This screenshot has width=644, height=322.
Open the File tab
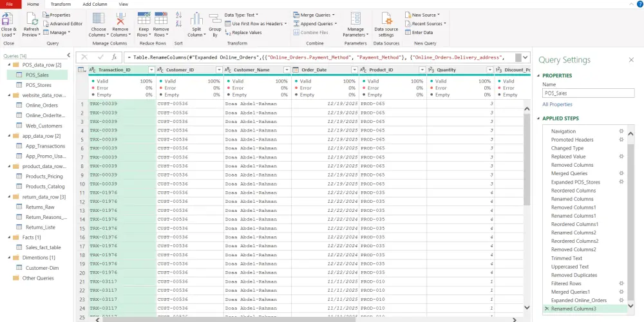[x=10, y=4]
